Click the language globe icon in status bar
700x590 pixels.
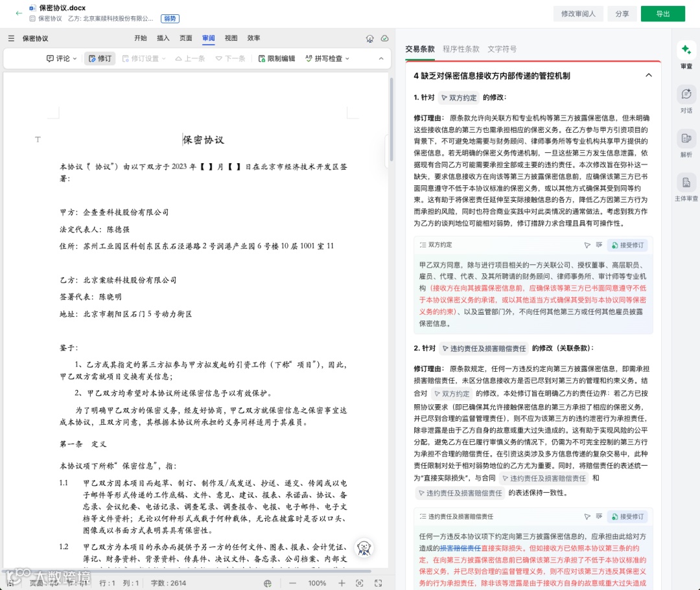click(x=268, y=584)
